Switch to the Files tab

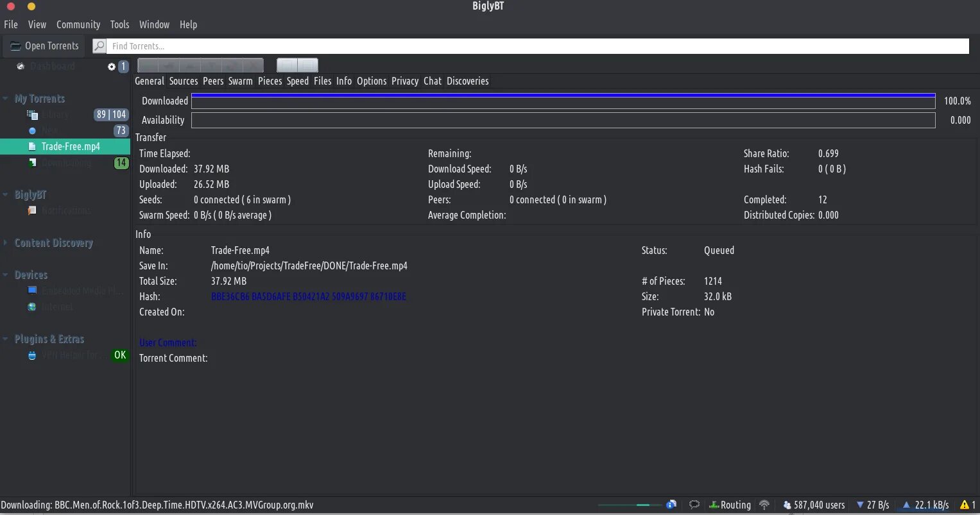(x=323, y=81)
